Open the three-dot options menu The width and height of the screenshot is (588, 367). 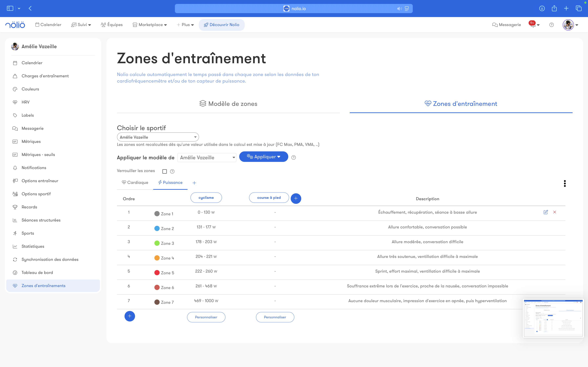pos(565,183)
